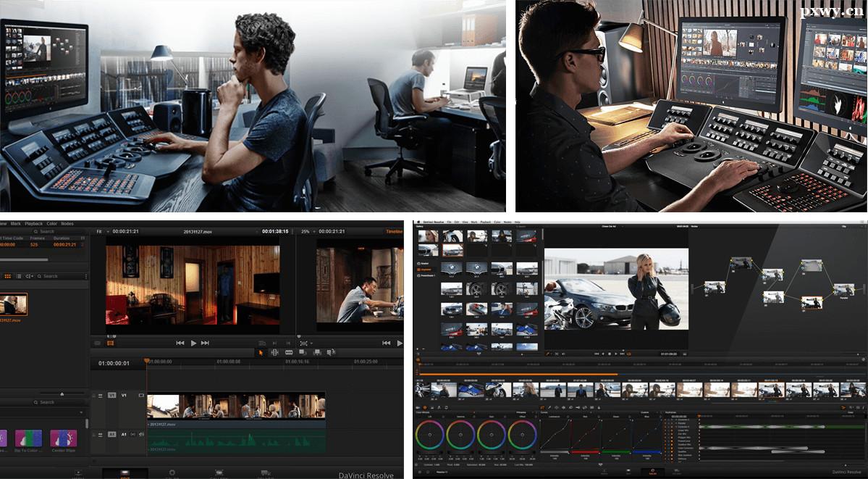Toggle the V1 track enable monitor icon
This screenshot has height=479, width=868.
[x=141, y=395]
